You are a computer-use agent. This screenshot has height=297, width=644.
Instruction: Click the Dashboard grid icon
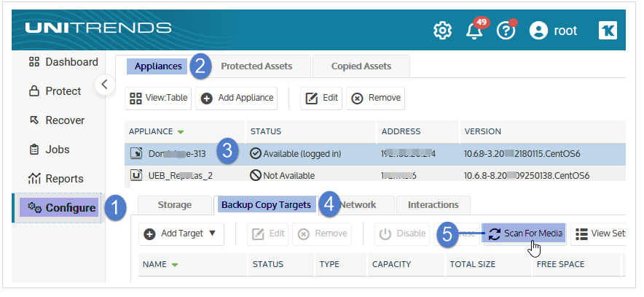coord(34,62)
